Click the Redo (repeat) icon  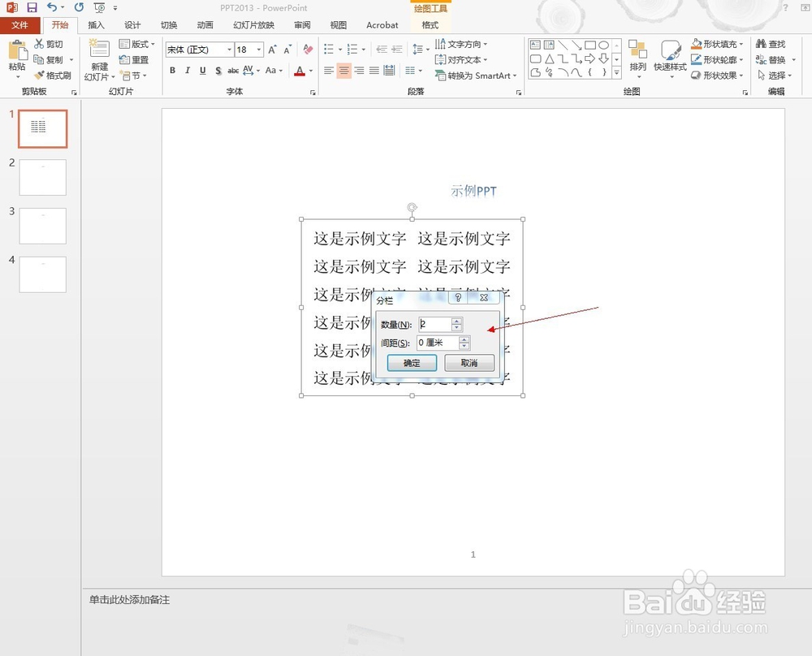click(x=79, y=8)
